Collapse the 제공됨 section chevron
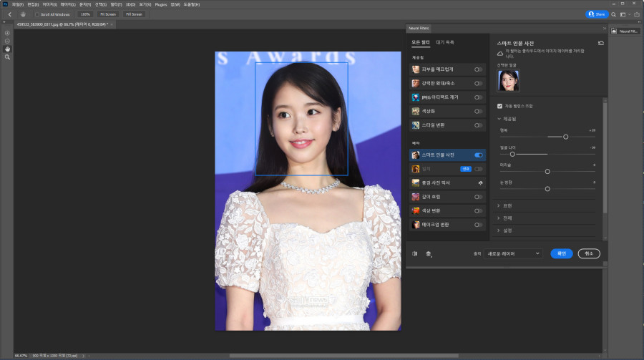 499,119
